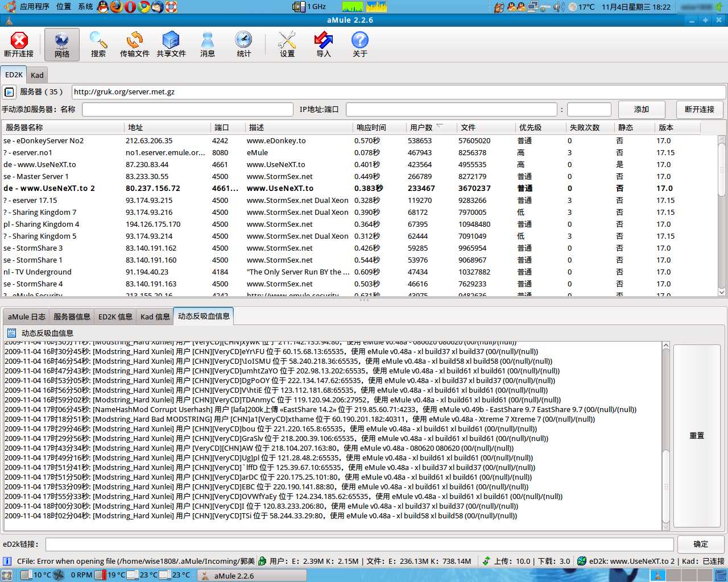The height and width of the screenshot is (582, 728).
Task: Open the 共享文件 shared files view
Action: (171, 44)
